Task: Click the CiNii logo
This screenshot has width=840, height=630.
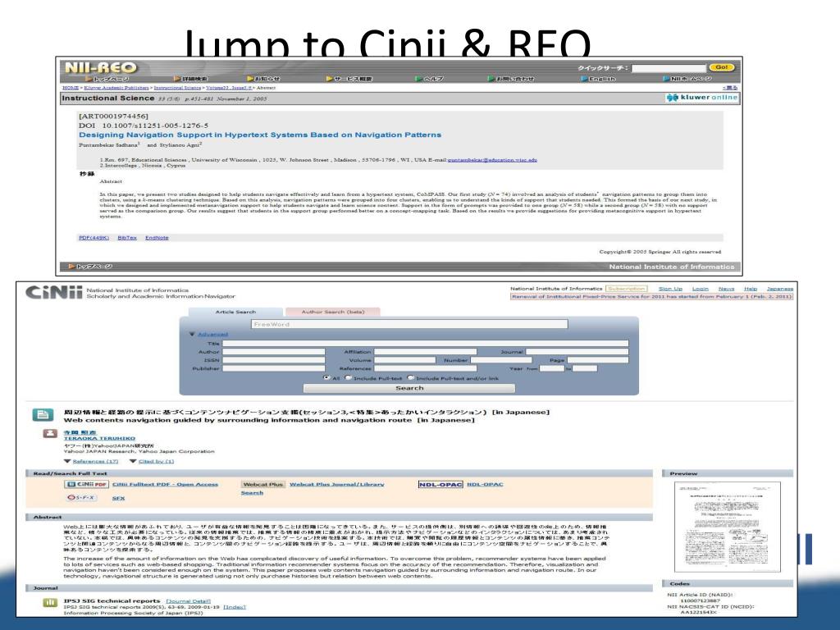Action: pos(54,292)
